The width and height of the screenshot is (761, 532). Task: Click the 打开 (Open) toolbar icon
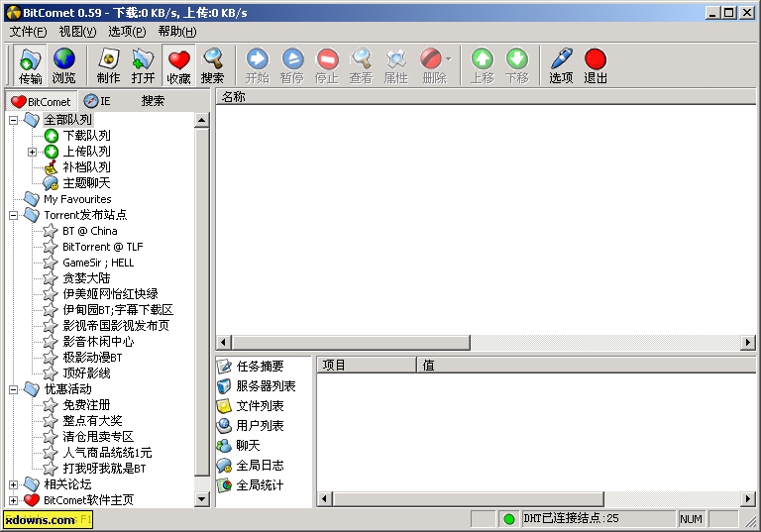[143, 65]
